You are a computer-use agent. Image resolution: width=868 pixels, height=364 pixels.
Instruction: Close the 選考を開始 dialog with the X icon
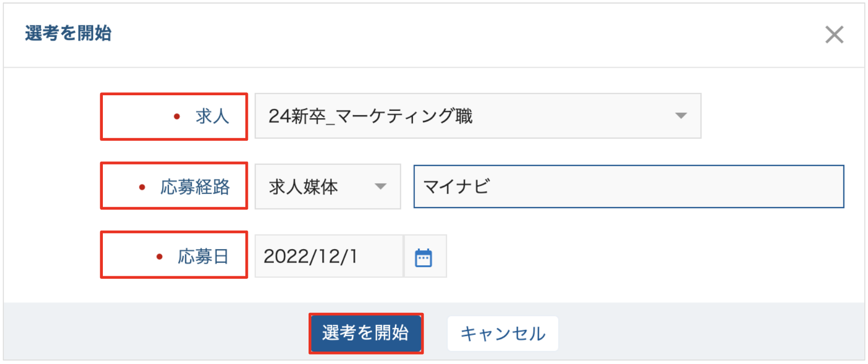pos(834,35)
